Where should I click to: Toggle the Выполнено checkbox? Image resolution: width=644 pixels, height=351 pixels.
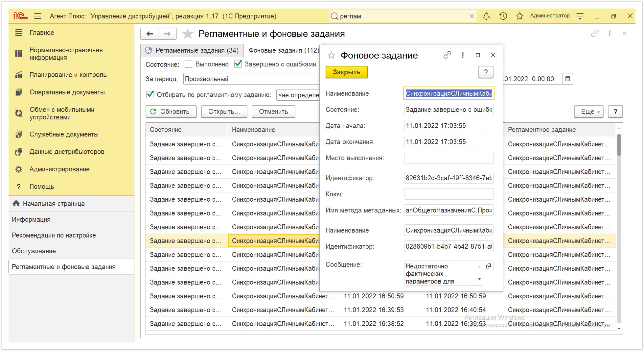189,64
